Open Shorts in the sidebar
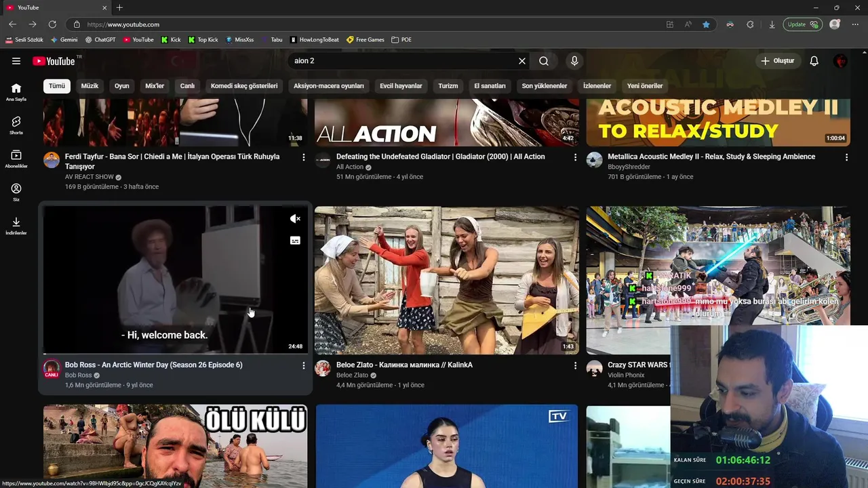The image size is (868, 488). point(16,125)
